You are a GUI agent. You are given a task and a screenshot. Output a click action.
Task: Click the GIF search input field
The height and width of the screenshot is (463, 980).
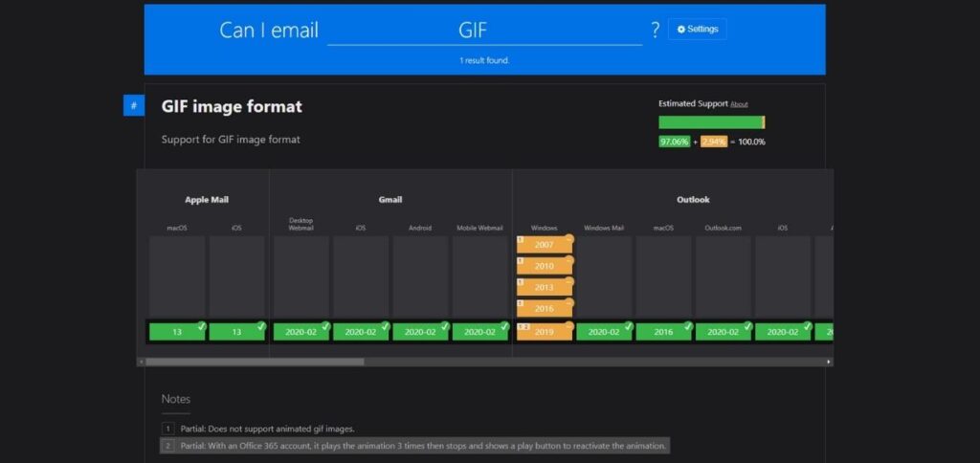484,31
